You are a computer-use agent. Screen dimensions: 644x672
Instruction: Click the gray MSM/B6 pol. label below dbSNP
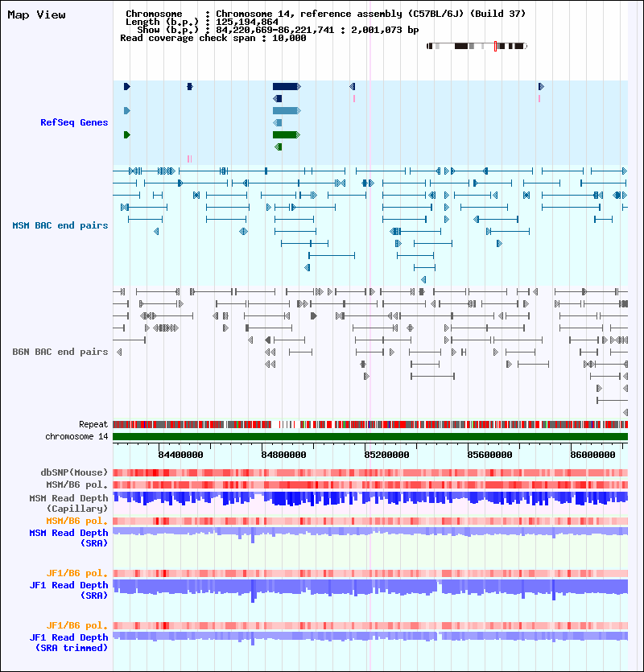[77, 484]
